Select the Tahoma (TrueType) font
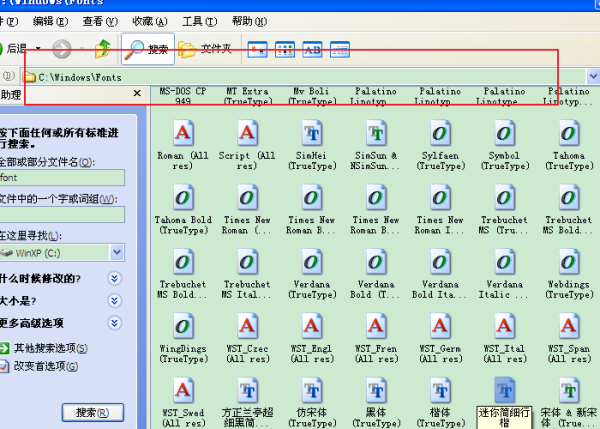The width and height of the screenshot is (600, 429). coord(569,145)
